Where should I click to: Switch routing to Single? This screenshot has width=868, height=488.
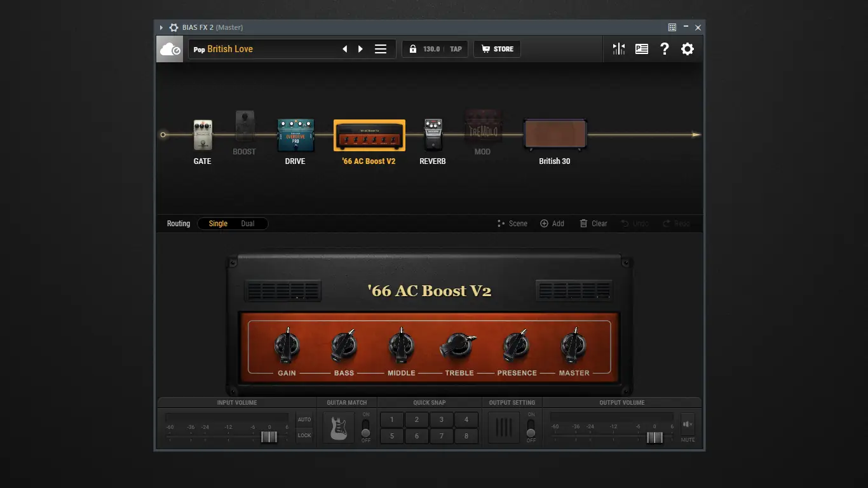click(218, 224)
